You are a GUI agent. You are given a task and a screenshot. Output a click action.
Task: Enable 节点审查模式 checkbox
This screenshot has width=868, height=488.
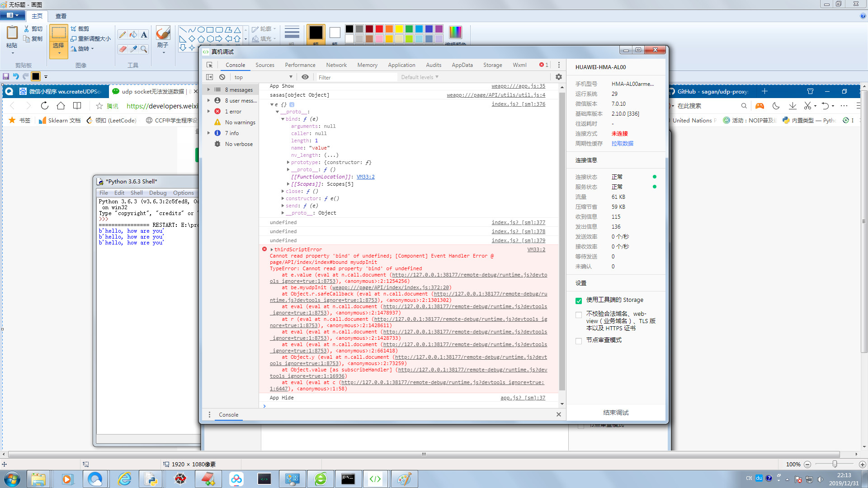[579, 341]
